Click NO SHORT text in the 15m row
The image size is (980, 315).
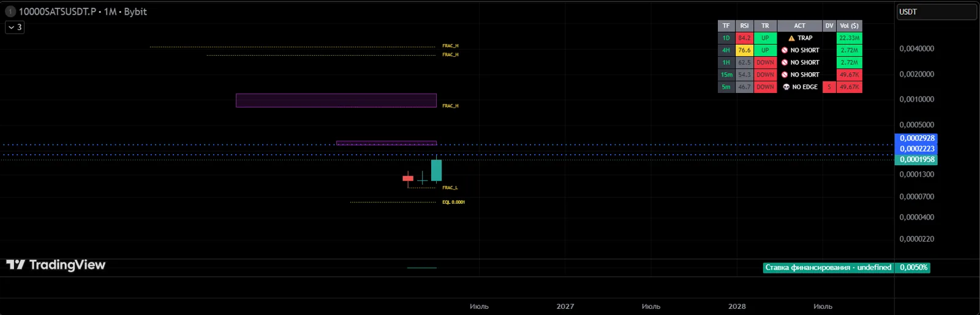click(805, 75)
